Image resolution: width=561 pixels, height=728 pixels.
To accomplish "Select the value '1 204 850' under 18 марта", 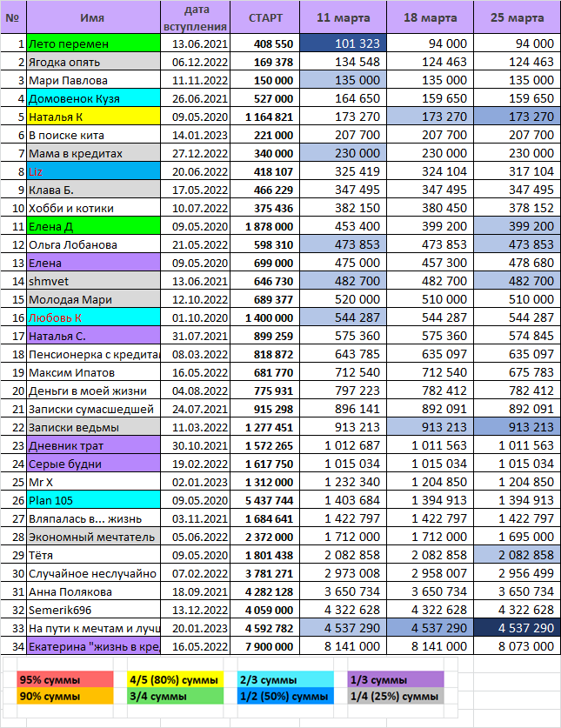I will pos(430,482).
